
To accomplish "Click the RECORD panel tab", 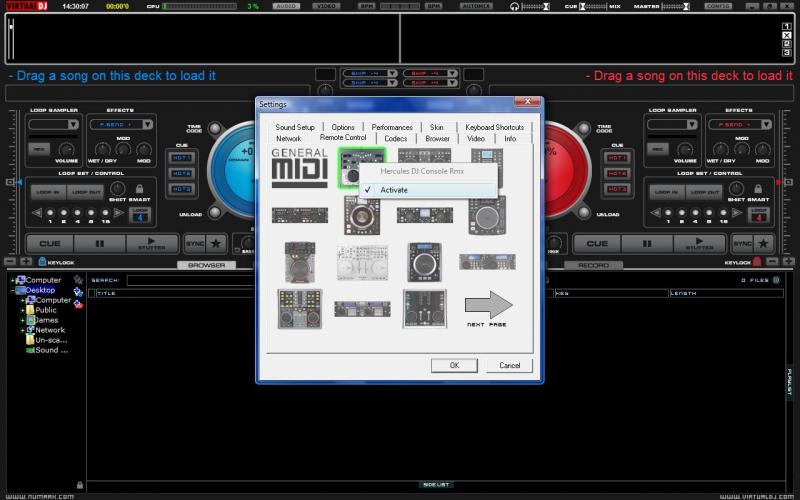I will click(593, 265).
